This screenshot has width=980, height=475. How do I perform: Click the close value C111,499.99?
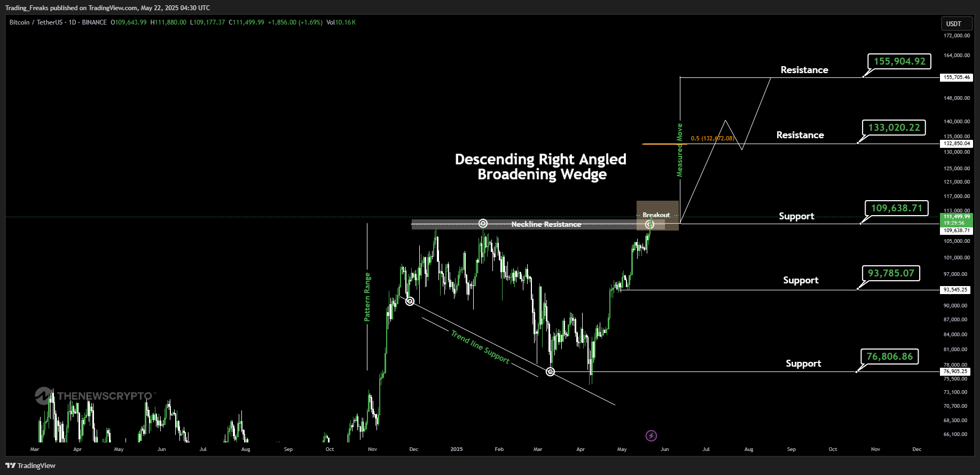coord(247,22)
